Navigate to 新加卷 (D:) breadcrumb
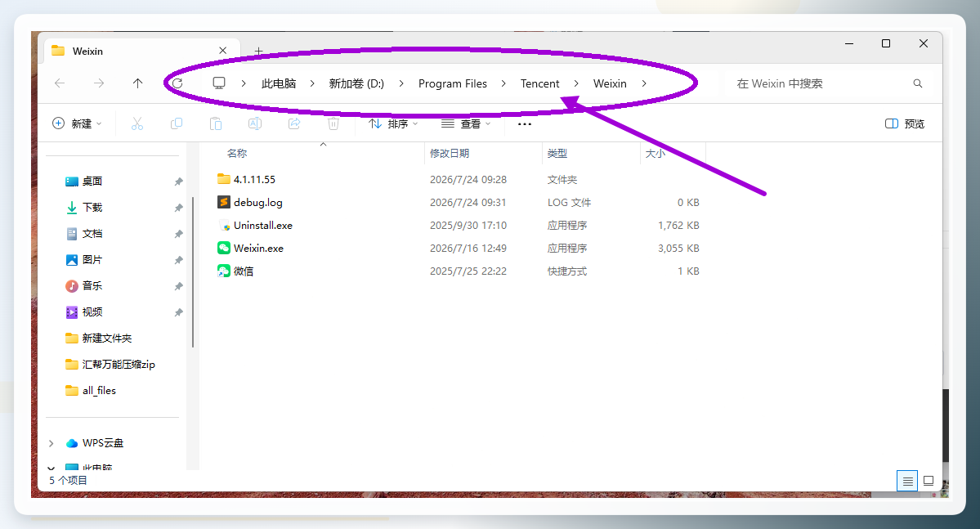This screenshot has height=529, width=980. (356, 83)
